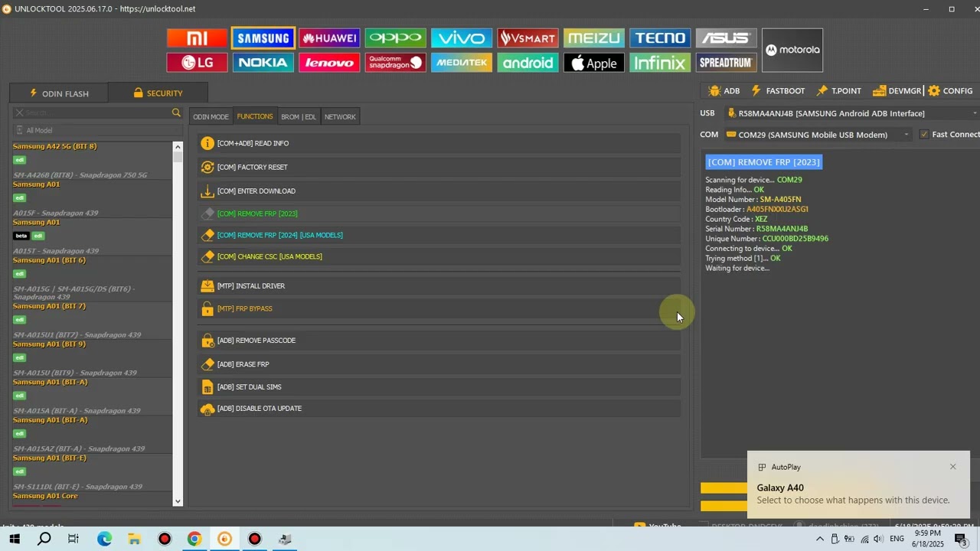The width and height of the screenshot is (980, 551).
Task: Choose the Tecno brand logo
Action: [660, 38]
